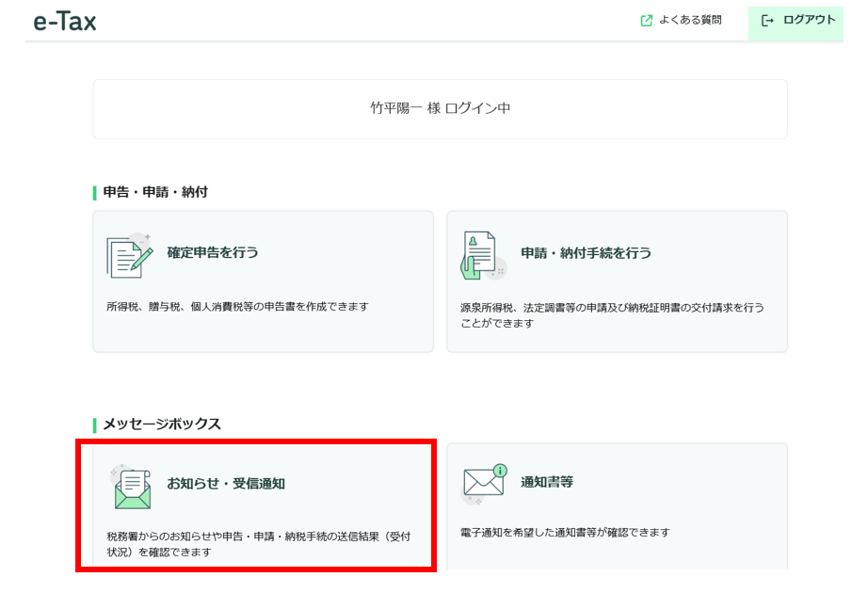Click the 電子通知を希望した通知書等 description
This screenshot has width=868, height=593.
pos(565,532)
